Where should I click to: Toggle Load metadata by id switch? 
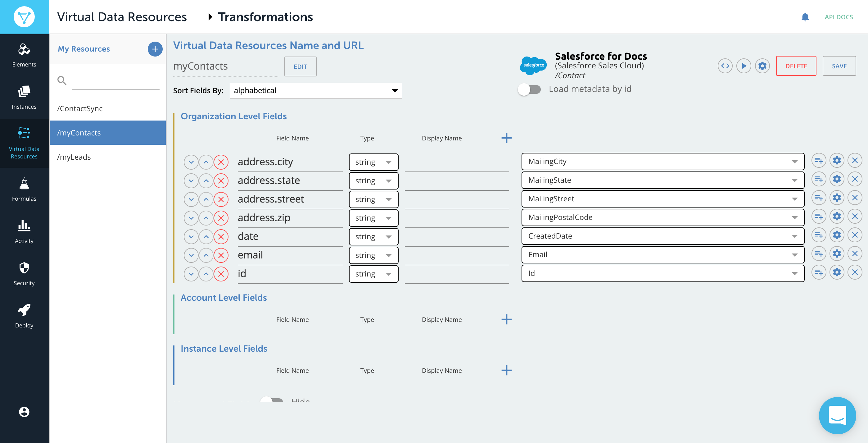pyautogui.click(x=529, y=89)
